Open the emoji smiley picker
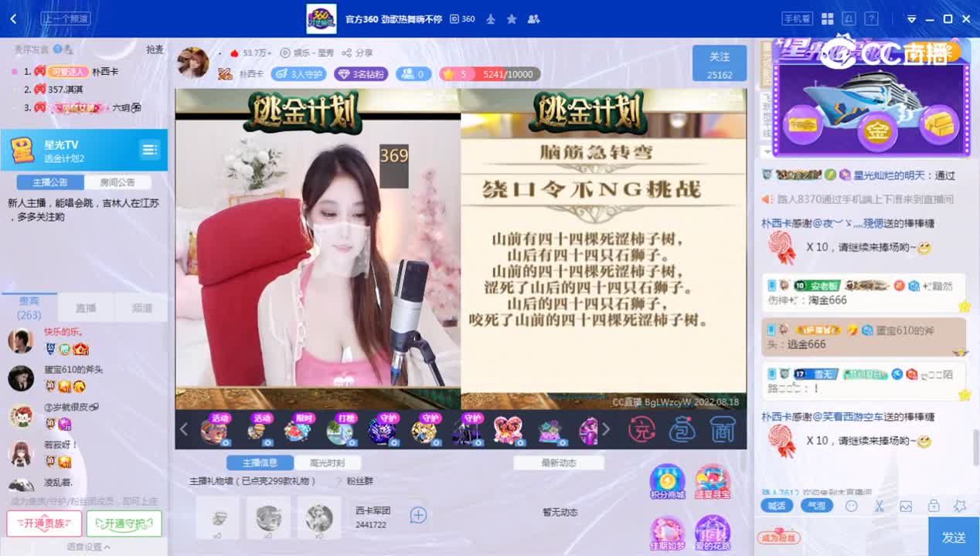The image size is (980, 556). (x=852, y=507)
